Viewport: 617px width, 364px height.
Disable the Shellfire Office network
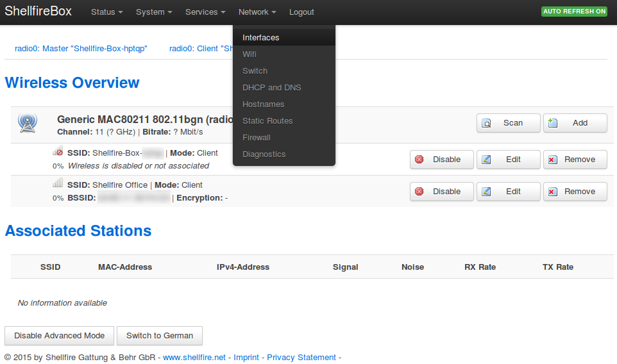441,192
